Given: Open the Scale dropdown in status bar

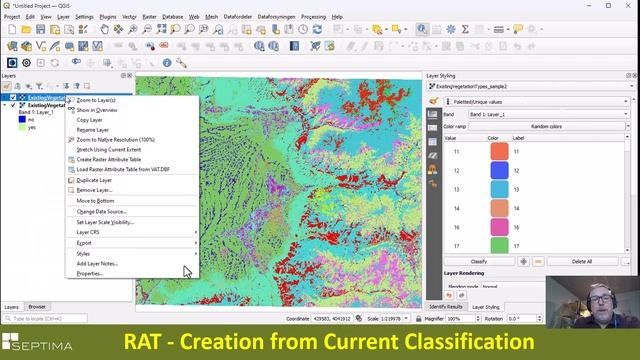Looking at the screenshot, I should [x=406, y=318].
